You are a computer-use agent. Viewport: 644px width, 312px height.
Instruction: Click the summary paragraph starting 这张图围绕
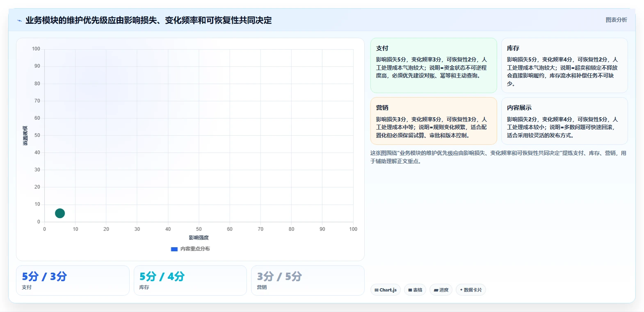[x=498, y=157]
